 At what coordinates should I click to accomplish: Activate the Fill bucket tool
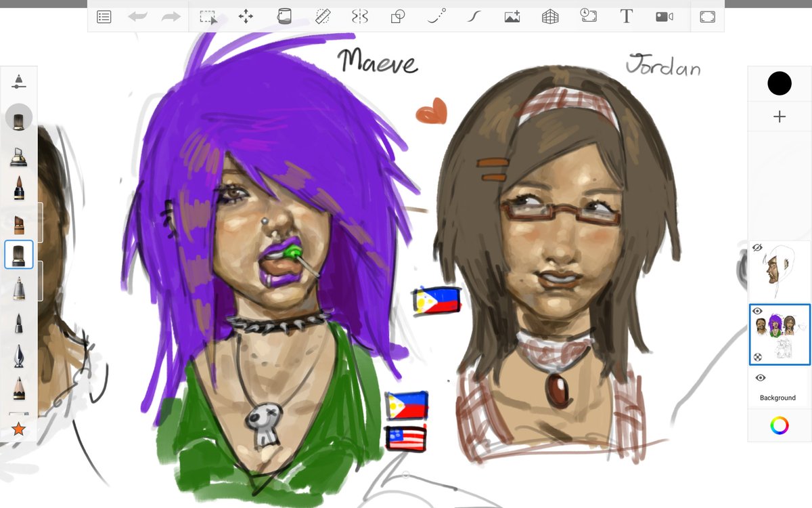tap(284, 16)
